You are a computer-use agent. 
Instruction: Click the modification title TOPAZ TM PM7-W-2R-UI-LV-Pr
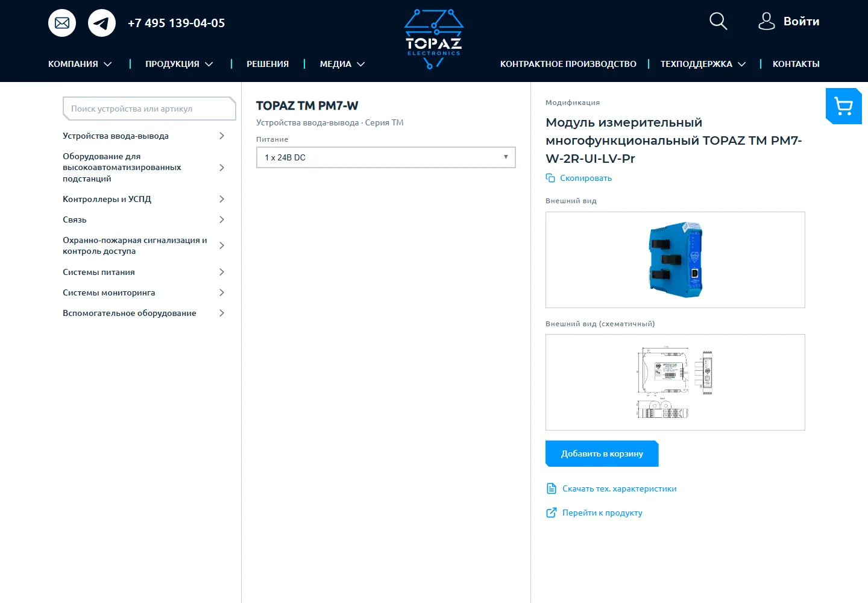[674, 140]
